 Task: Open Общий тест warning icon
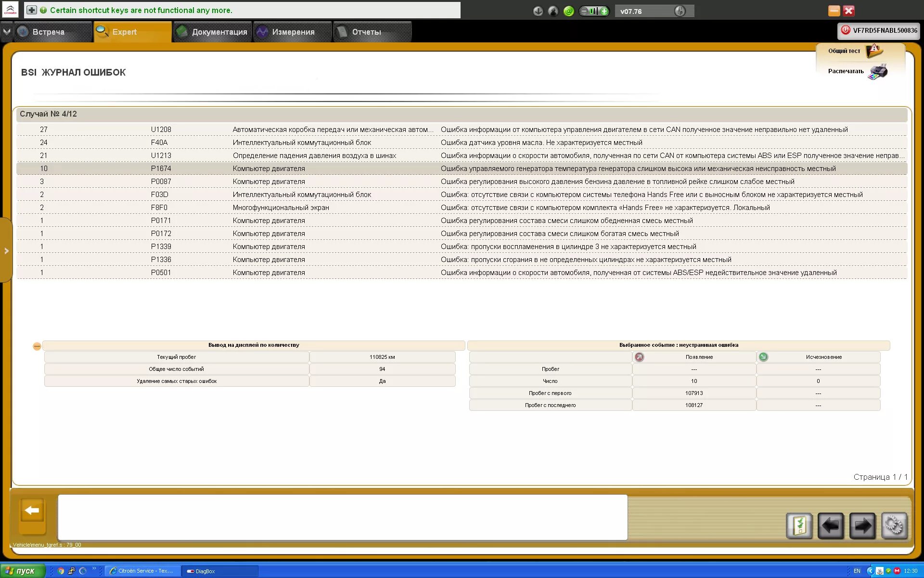[x=873, y=50]
